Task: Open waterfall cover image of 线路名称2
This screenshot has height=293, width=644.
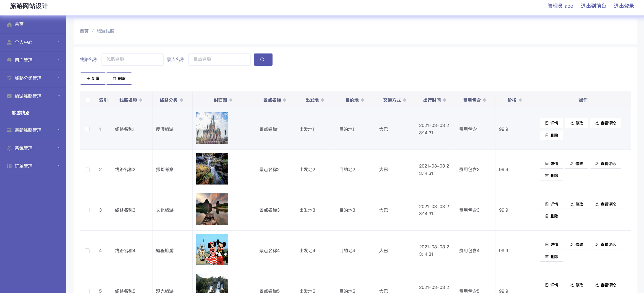Action: coord(212,169)
